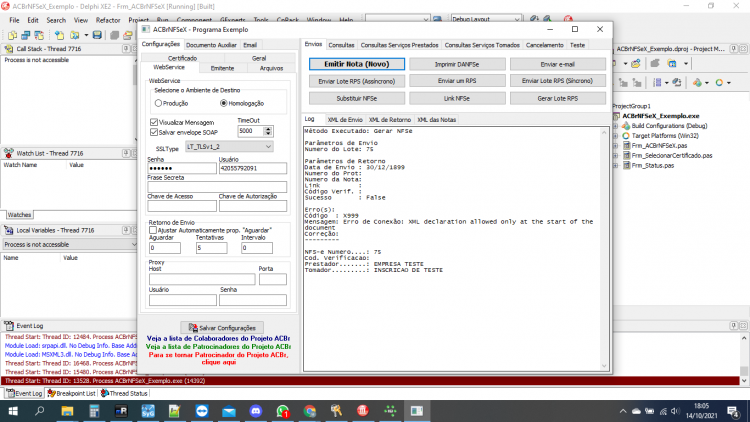Click the Local Variables panel icon
The width and height of the screenshot is (750, 422).
tap(9, 230)
